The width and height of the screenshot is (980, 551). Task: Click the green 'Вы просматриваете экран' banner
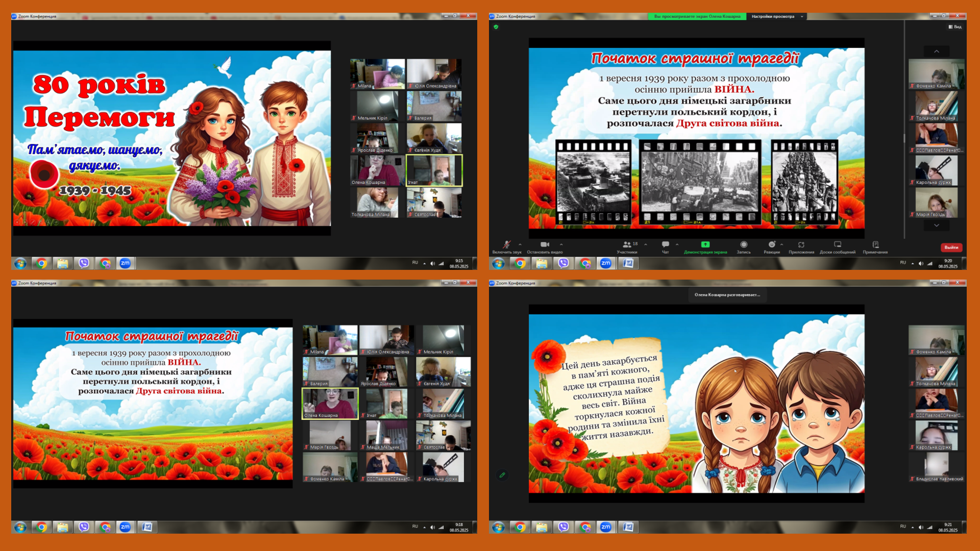[x=697, y=16]
